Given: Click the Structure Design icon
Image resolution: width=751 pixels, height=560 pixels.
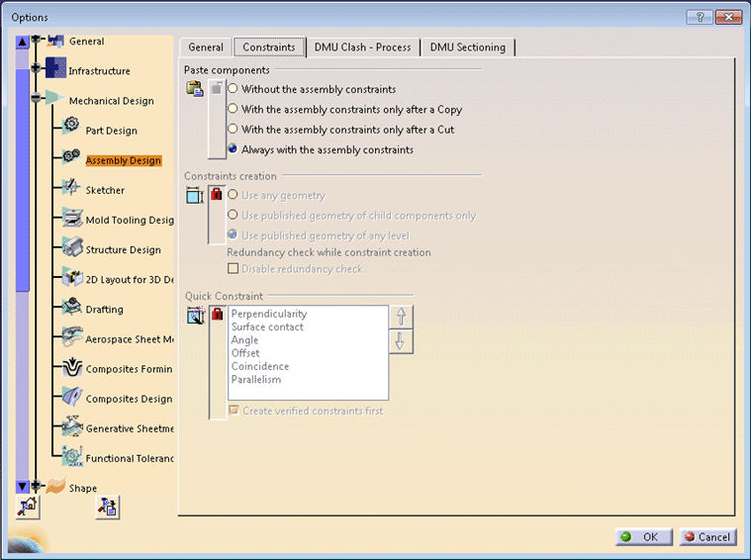Looking at the screenshot, I should pyautogui.click(x=73, y=246).
